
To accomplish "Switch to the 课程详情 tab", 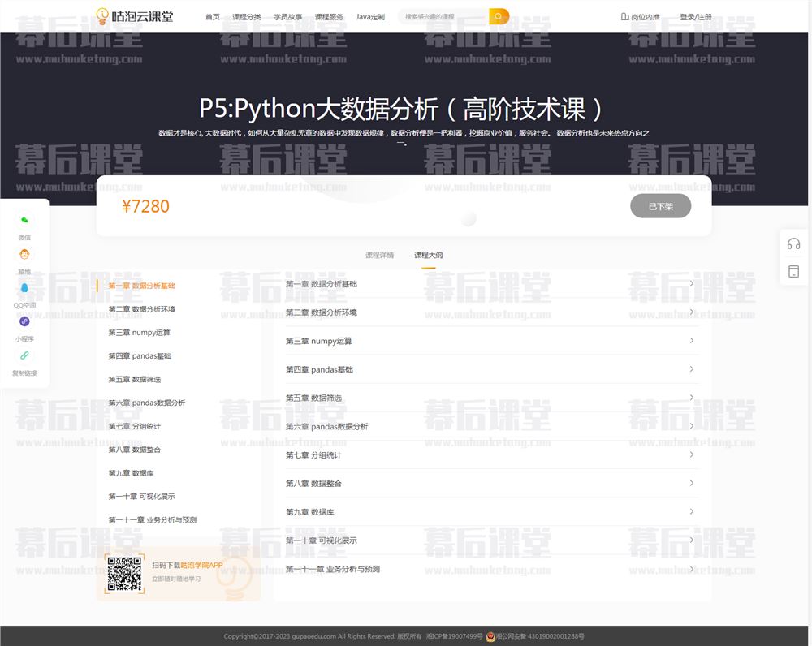I will [379, 255].
